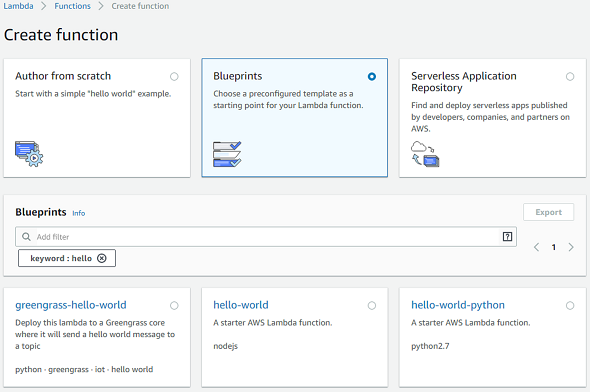Select the Serverless Application Repository radio button
The height and width of the screenshot is (392, 590).
click(570, 77)
